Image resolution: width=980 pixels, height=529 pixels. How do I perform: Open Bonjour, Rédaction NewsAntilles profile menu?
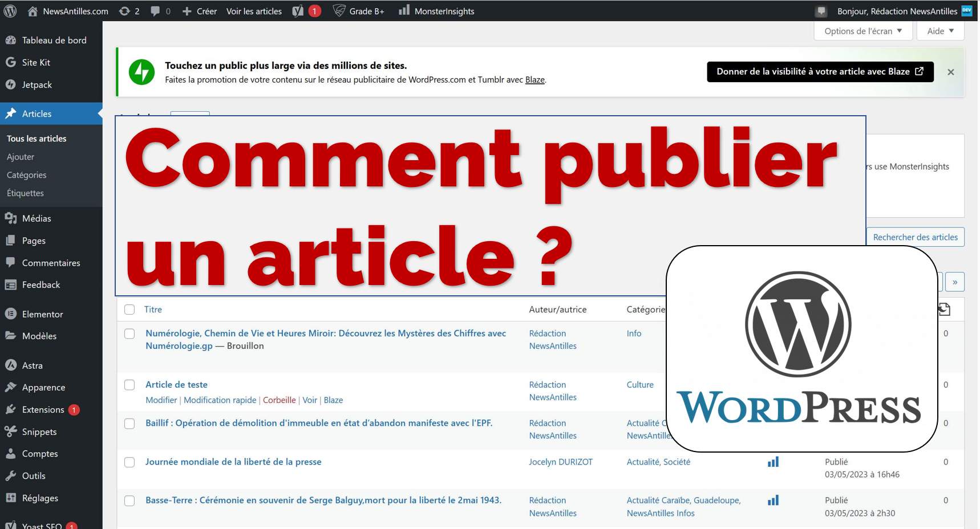904,11
